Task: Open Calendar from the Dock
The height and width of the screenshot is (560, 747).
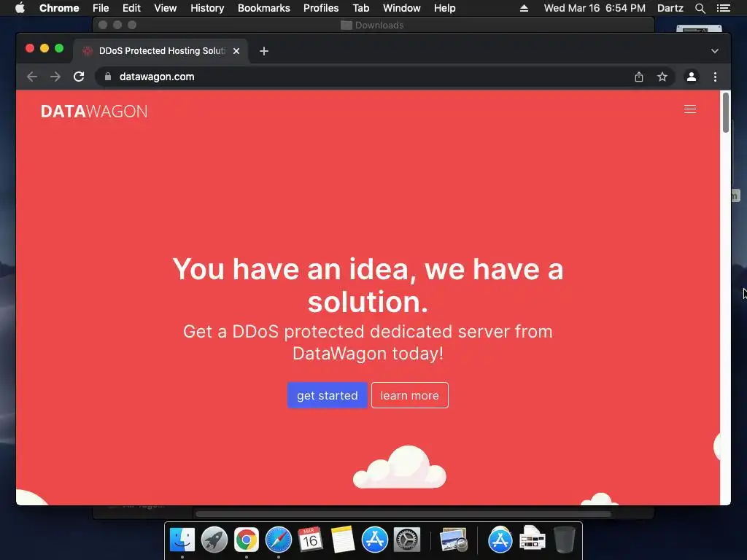Action: (x=310, y=540)
